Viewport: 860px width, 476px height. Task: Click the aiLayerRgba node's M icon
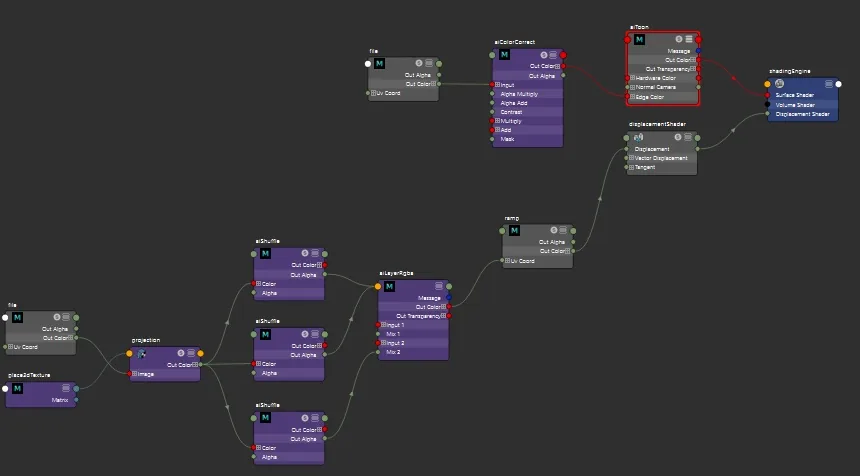point(389,286)
